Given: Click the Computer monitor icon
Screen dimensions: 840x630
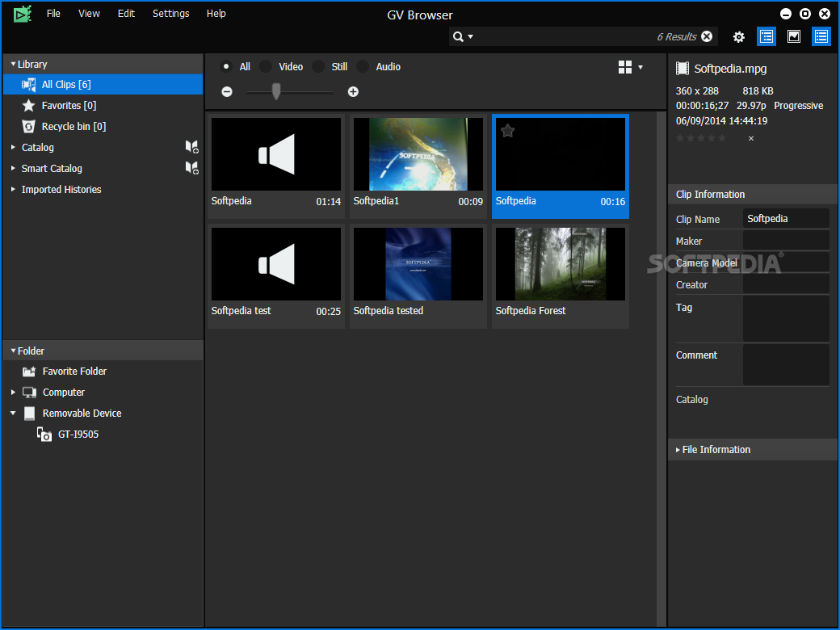Looking at the screenshot, I should coord(29,393).
